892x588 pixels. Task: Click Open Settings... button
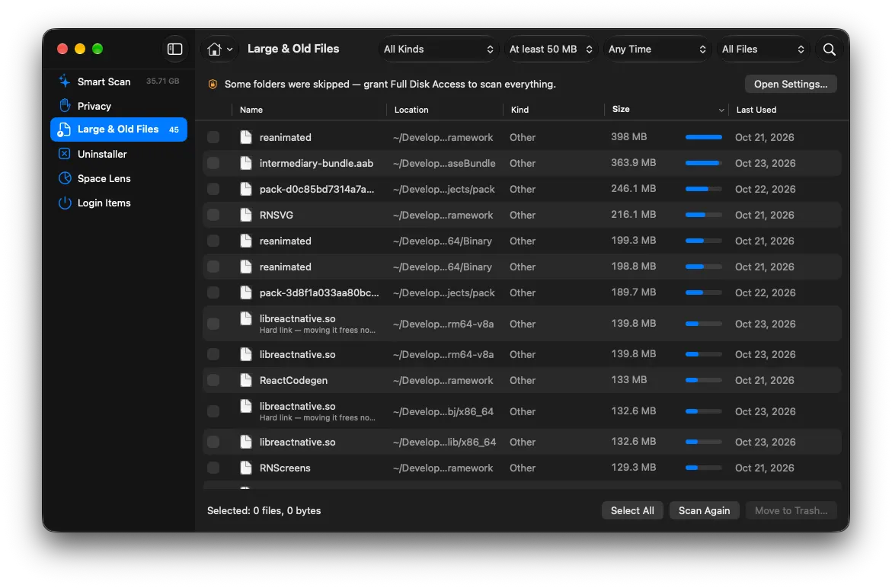pos(791,84)
